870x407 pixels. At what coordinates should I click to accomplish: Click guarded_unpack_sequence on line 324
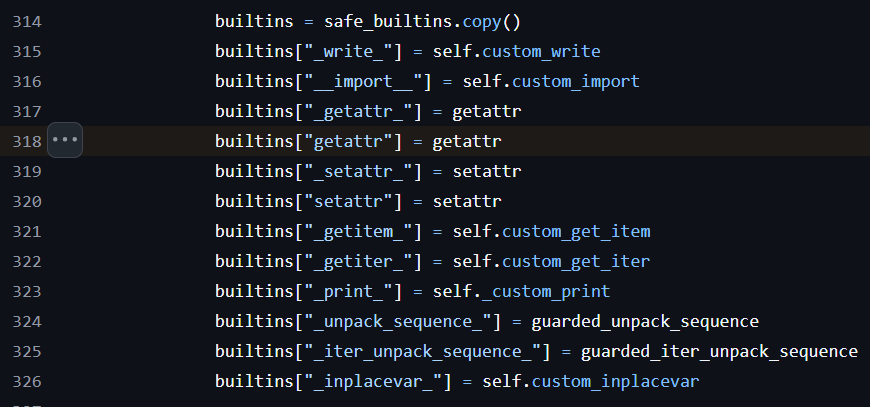click(645, 321)
